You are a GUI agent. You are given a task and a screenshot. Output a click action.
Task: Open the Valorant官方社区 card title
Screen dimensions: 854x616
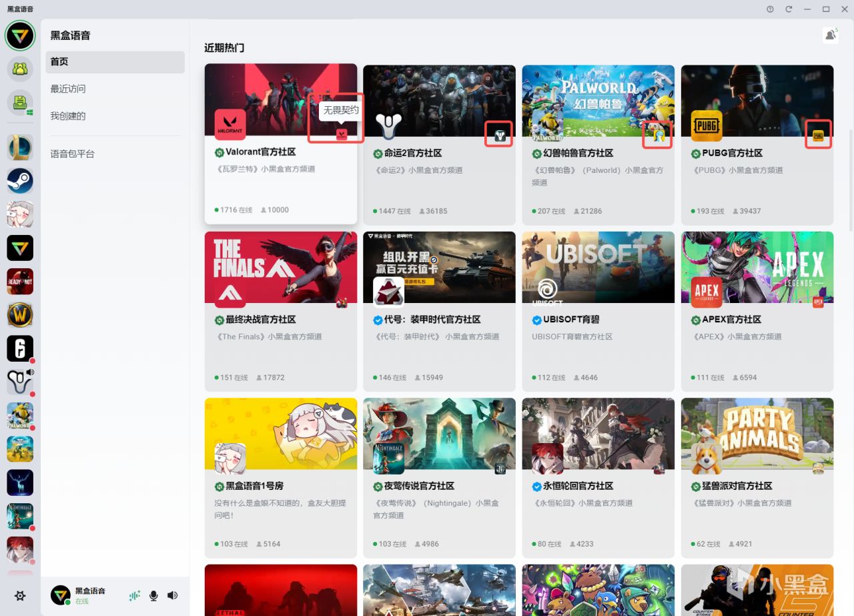point(260,152)
